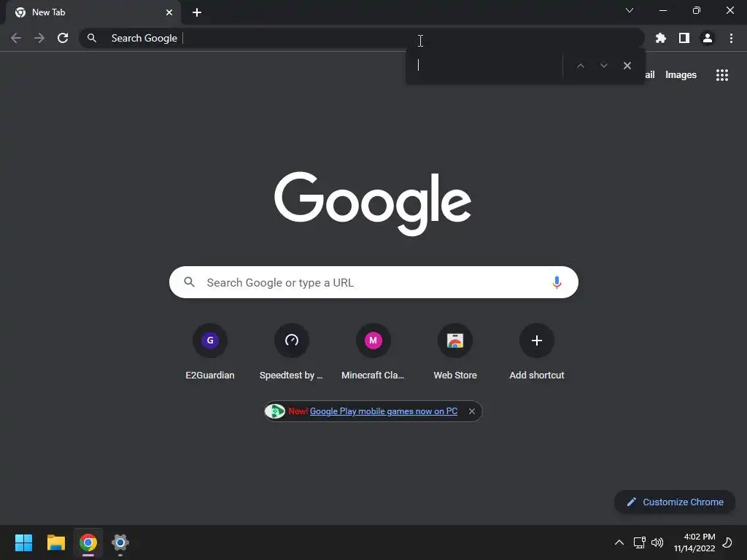This screenshot has height=560, width=747.
Task: Open the Extensions puzzle icon
Action: [661, 38]
